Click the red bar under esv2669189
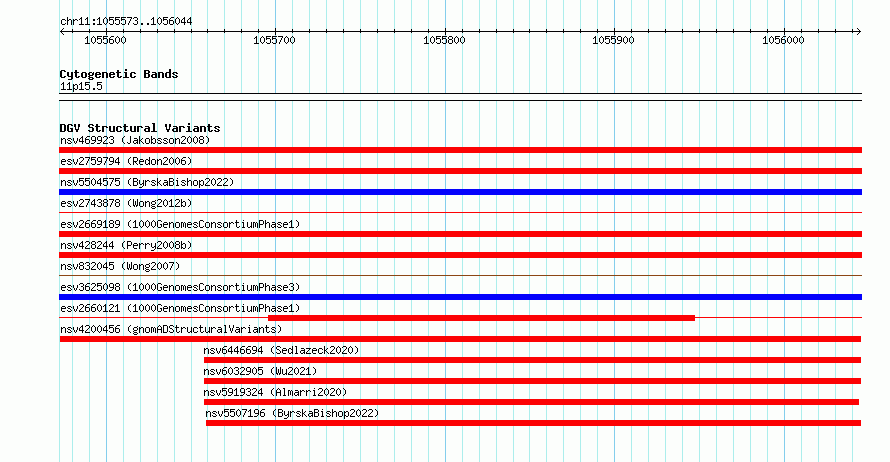The height and width of the screenshot is (462, 890). (x=460, y=234)
